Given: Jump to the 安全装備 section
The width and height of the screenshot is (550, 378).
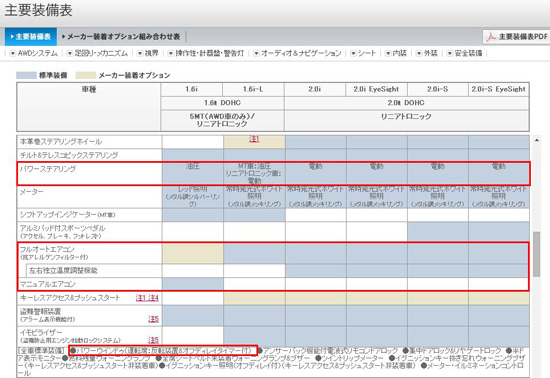Looking at the screenshot, I should pos(464,53).
